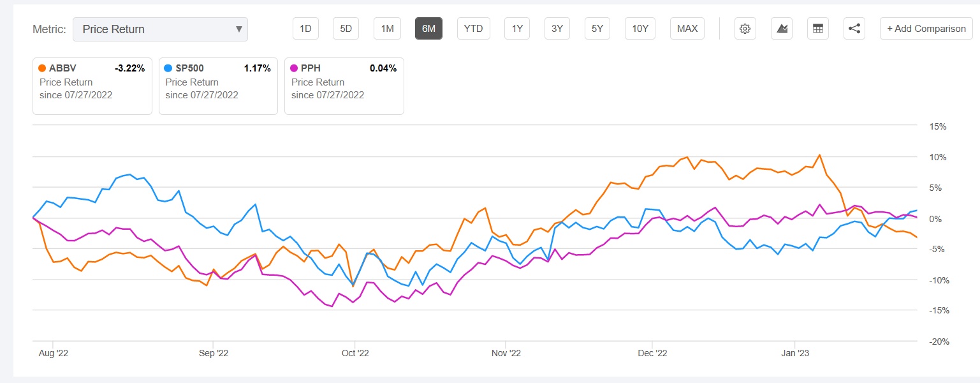Switch chart type with mountain chart icon

(781, 29)
